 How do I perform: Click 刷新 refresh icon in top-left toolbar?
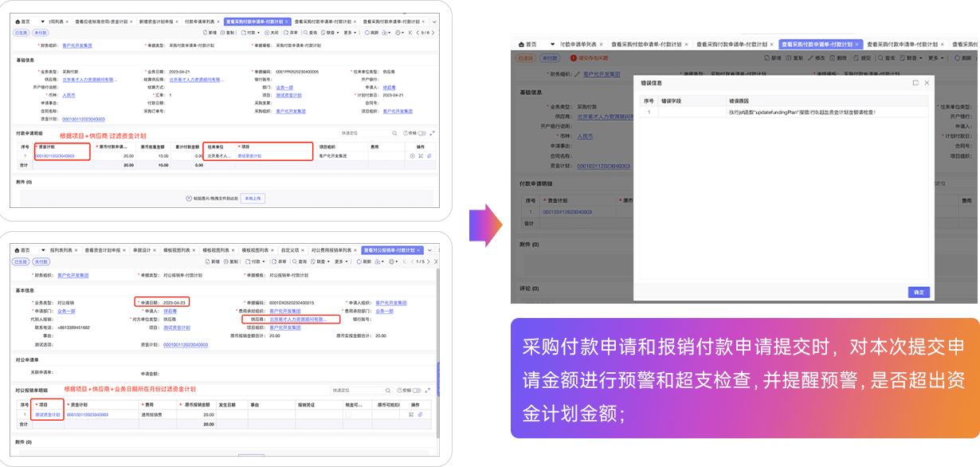[x=370, y=33]
